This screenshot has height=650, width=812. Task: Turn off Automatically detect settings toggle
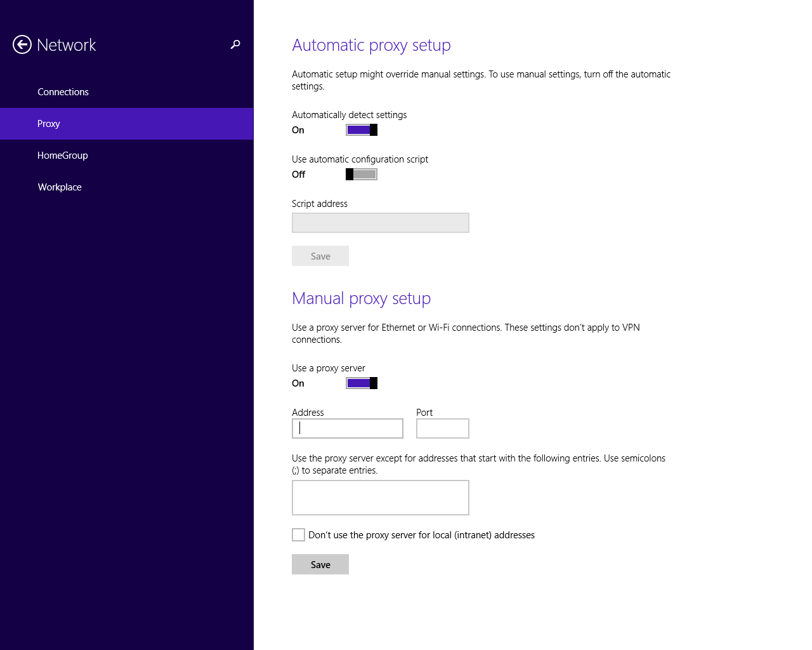point(362,130)
